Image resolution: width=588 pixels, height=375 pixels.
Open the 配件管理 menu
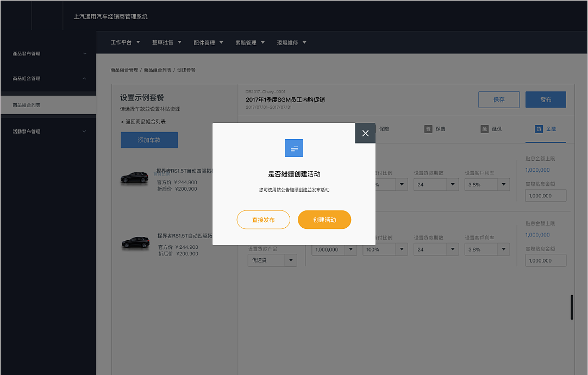208,42
